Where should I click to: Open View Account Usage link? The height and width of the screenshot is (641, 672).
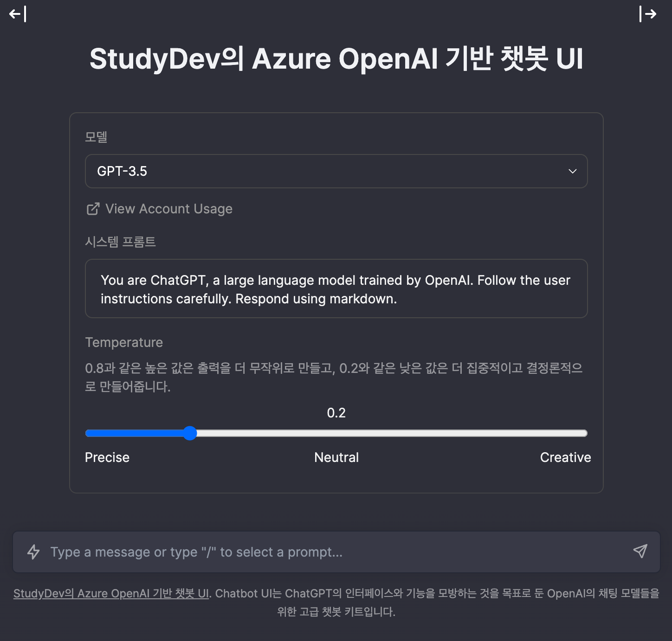159,209
